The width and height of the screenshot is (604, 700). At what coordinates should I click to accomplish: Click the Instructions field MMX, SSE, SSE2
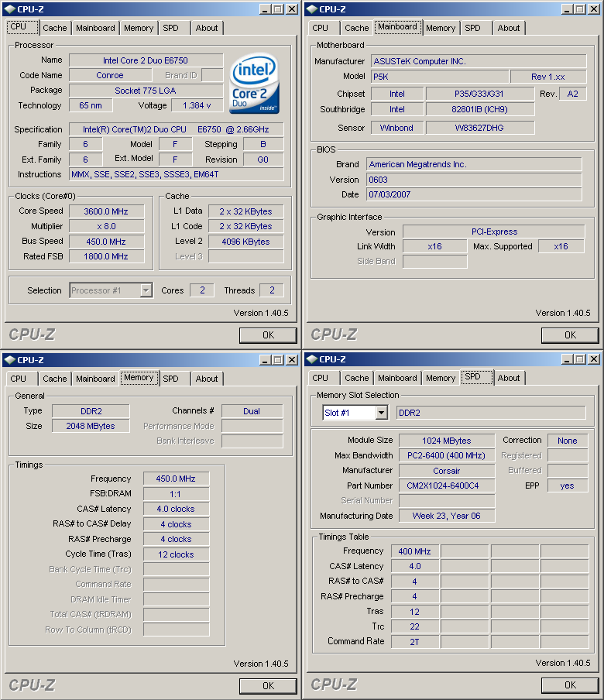click(x=177, y=174)
